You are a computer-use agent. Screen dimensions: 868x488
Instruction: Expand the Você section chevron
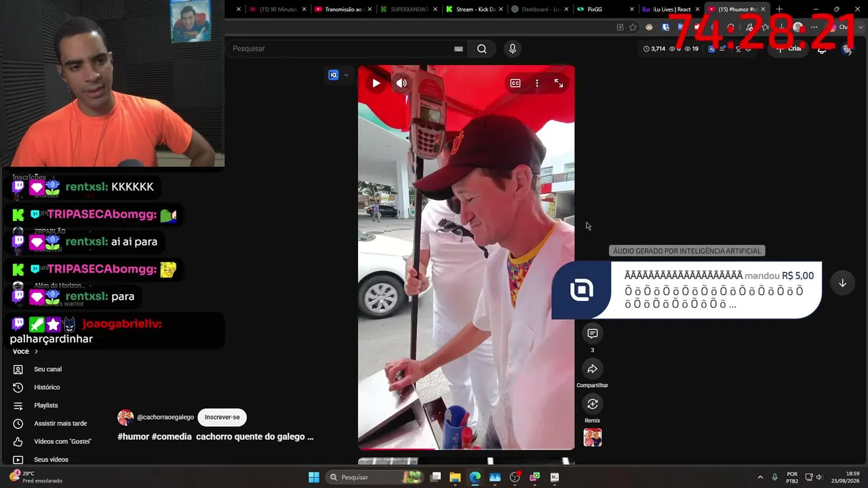coord(36,352)
